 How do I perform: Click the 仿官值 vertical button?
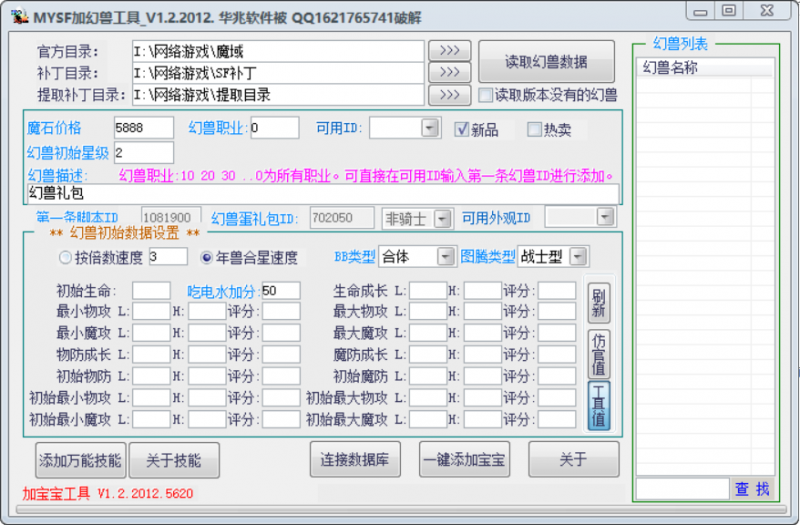tap(599, 354)
